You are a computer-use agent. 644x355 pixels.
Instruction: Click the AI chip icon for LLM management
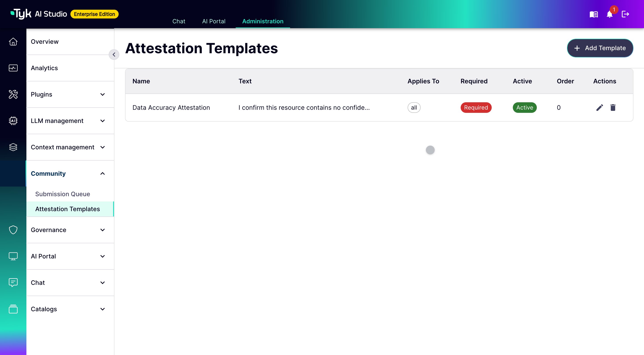pyautogui.click(x=13, y=121)
